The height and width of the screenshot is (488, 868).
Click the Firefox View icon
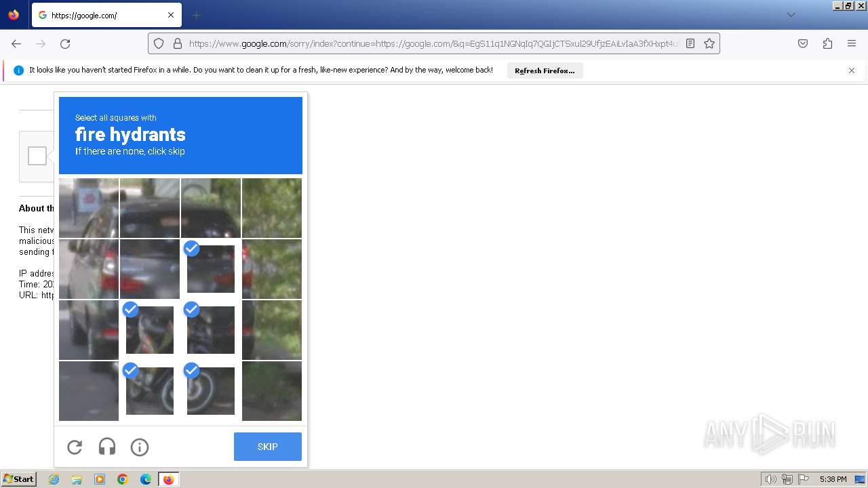[14, 15]
